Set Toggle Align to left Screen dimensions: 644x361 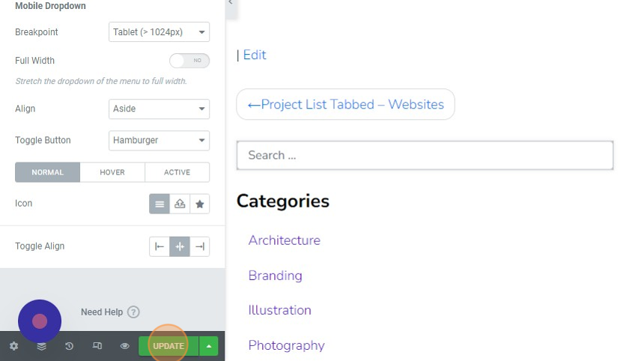pos(160,246)
